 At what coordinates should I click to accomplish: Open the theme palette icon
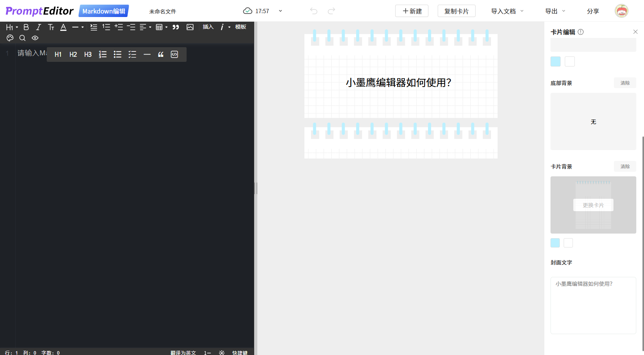[x=10, y=38]
